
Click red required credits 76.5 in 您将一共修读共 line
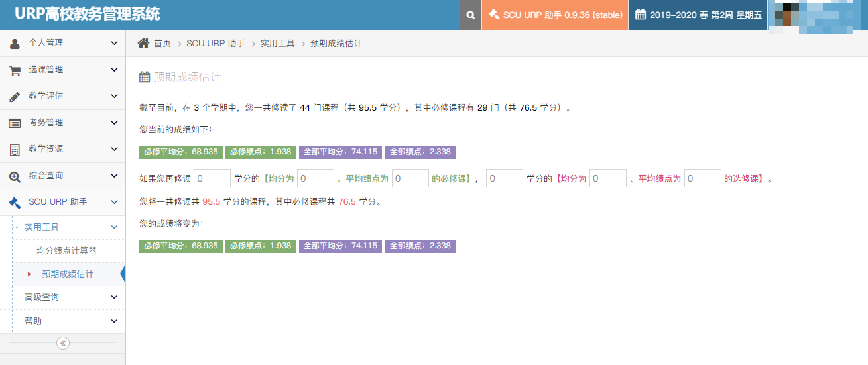347,202
